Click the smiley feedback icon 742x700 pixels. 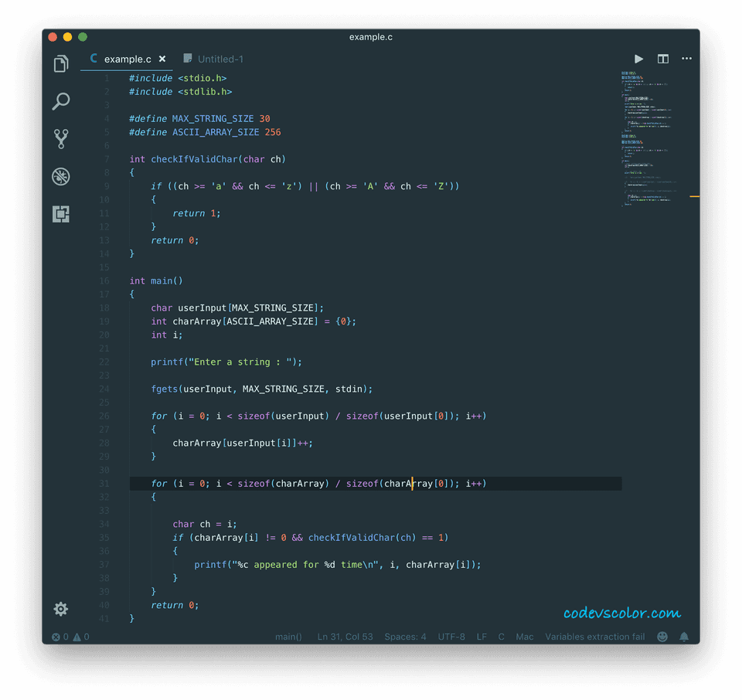662,637
